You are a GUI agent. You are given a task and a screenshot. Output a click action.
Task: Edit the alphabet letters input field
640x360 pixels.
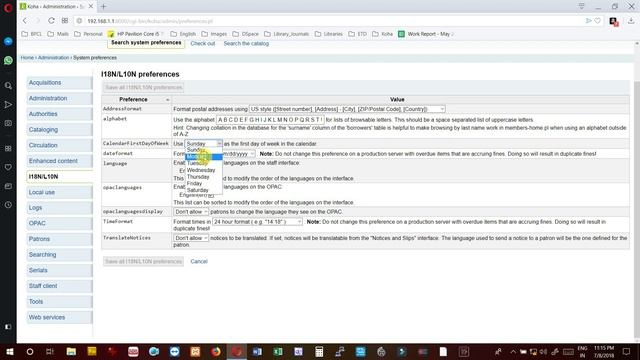pos(270,120)
